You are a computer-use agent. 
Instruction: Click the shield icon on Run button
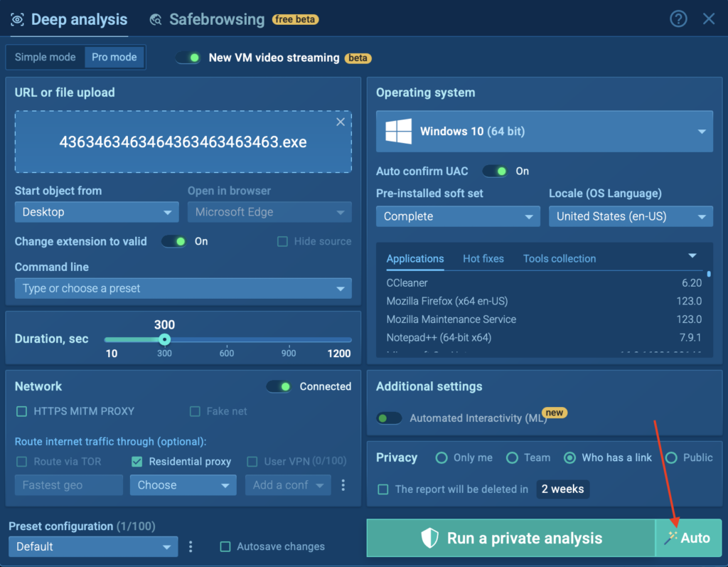pos(429,539)
